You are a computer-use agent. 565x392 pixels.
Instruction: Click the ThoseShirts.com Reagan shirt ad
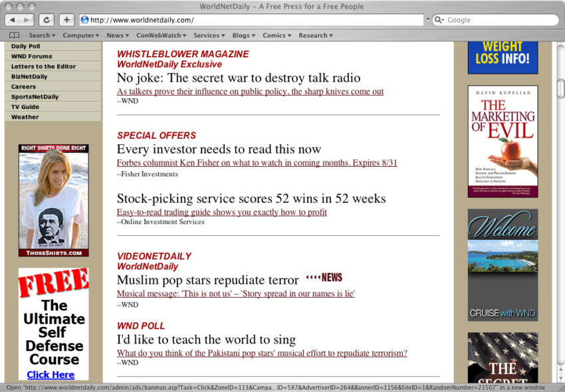54,201
